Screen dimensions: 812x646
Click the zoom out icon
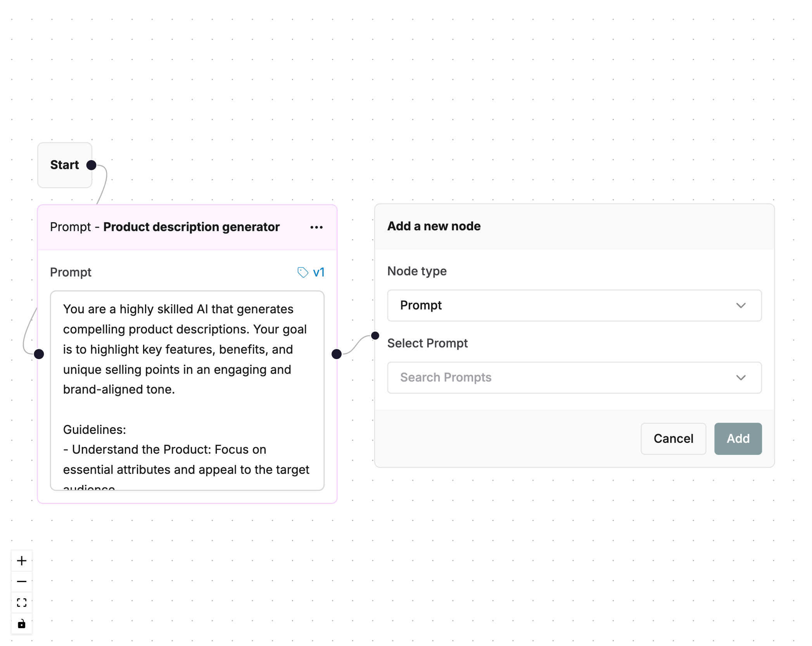pyautogui.click(x=22, y=581)
